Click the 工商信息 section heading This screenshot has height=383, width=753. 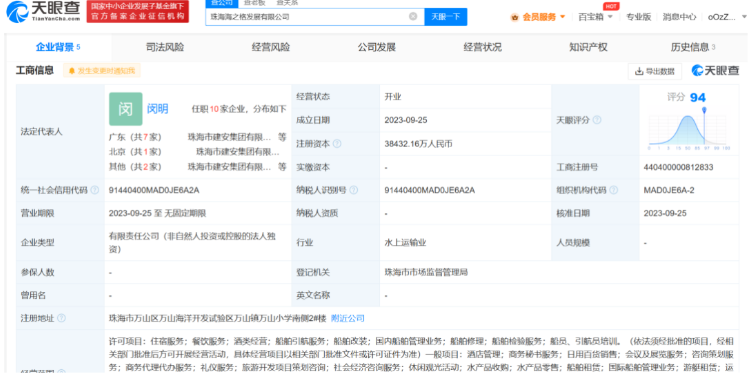[x=35, y=71]
